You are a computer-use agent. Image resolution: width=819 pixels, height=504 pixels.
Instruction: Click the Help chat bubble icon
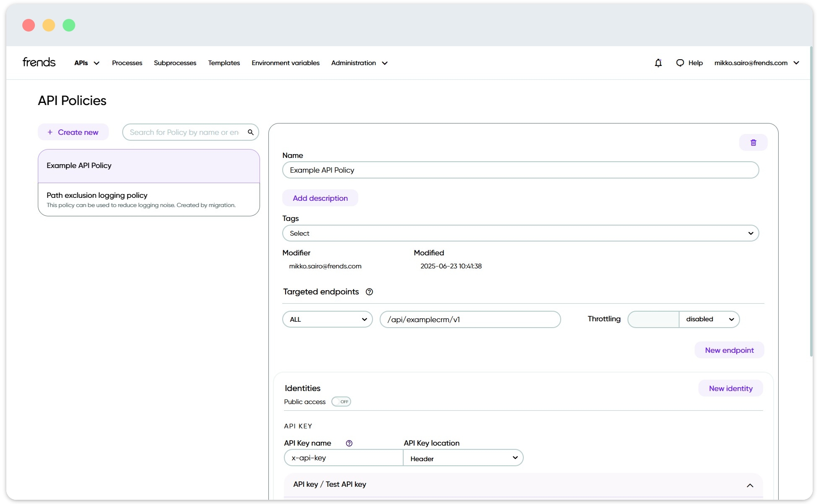click(680, 63)
